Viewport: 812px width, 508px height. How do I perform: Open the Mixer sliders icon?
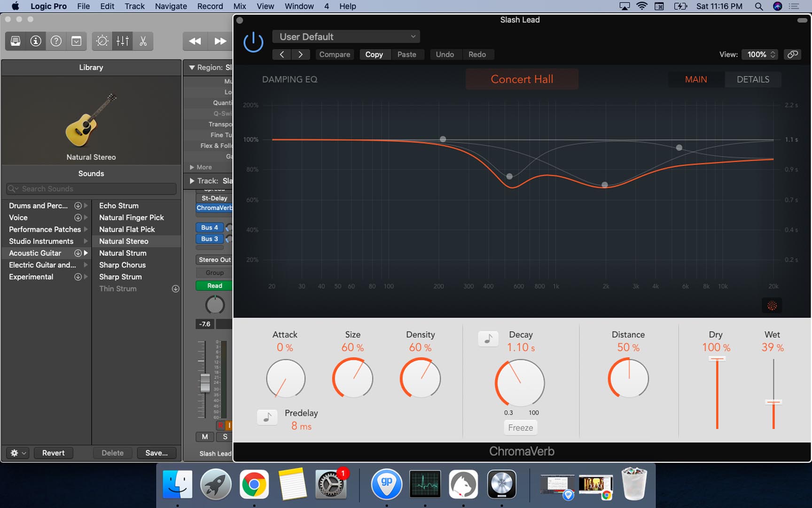coord(123,41)
